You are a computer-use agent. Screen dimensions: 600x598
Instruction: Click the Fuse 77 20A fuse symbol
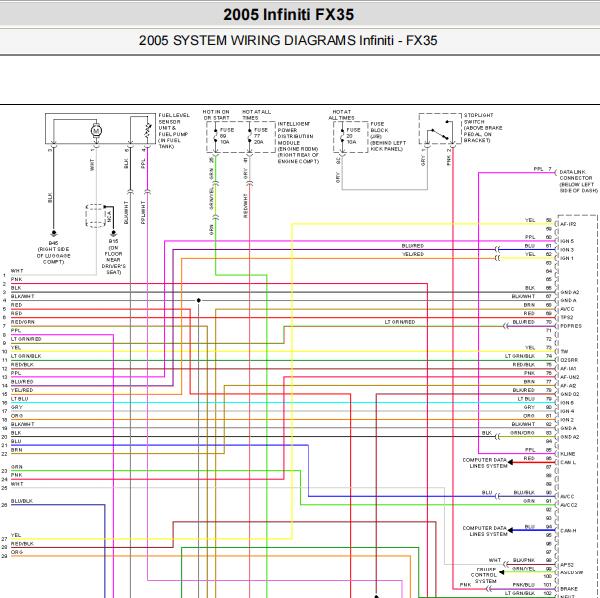point(249,136)
